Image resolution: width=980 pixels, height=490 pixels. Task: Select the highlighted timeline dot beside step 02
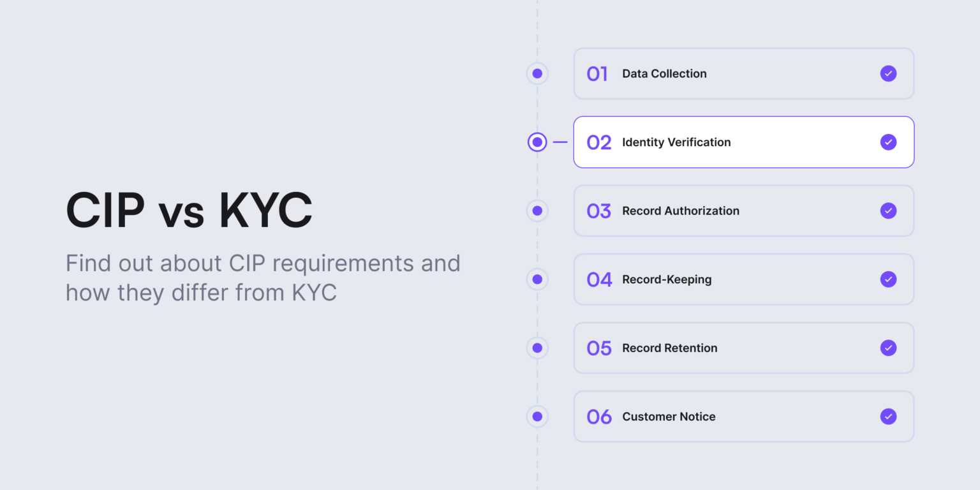coord(537,142)
